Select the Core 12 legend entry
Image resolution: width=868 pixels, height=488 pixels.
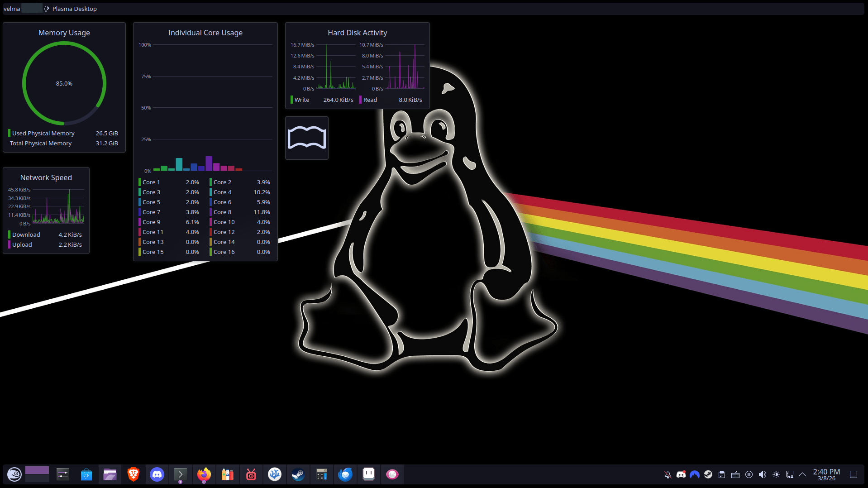pyautogui.click(x=240, y=232)
